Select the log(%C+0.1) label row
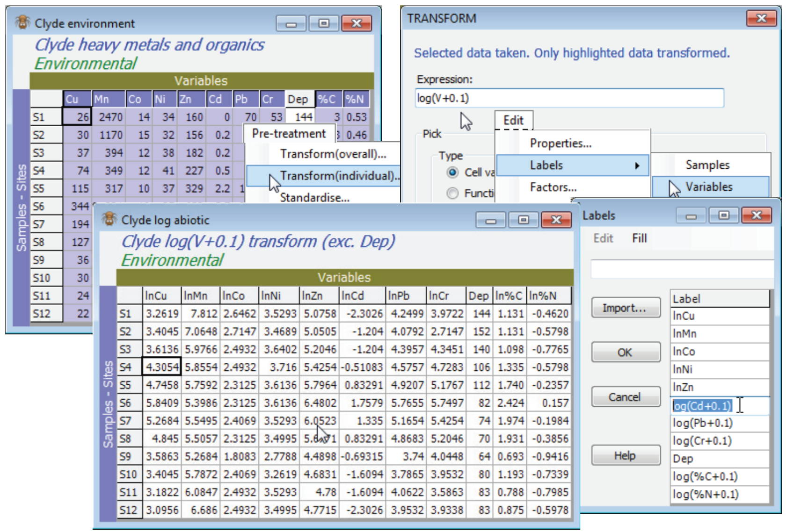Image resolution: width=786 pixels, height=532 pixels. click(720, 476)
